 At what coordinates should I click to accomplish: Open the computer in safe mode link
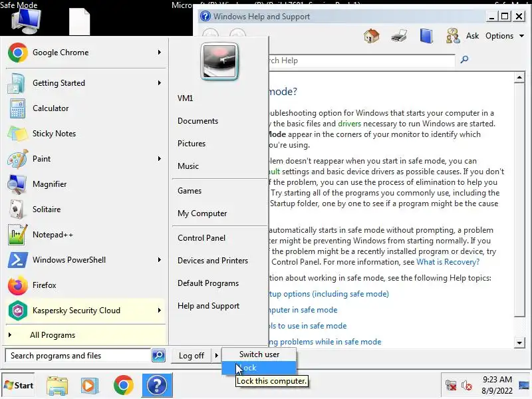tap(303, 310)
